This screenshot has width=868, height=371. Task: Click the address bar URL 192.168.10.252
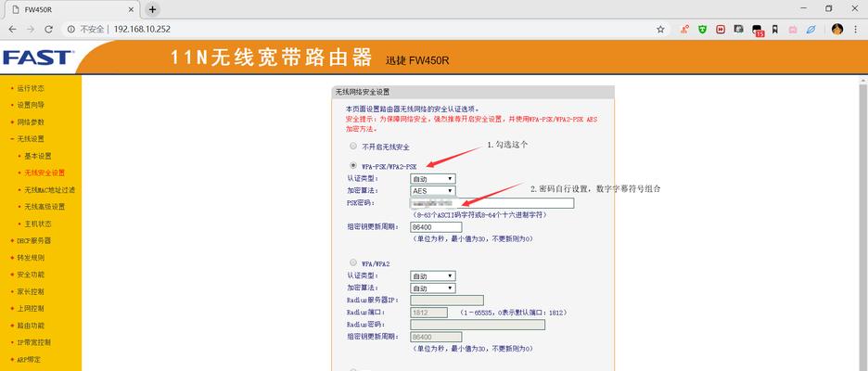(142, 30)
